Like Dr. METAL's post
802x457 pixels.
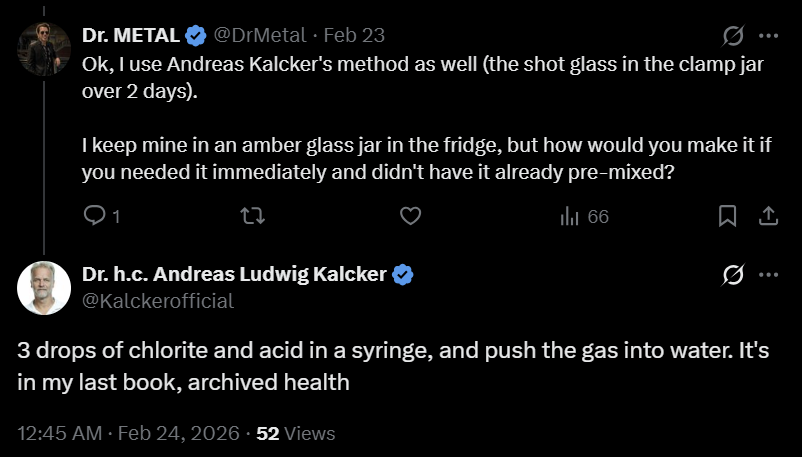point(410,216)
